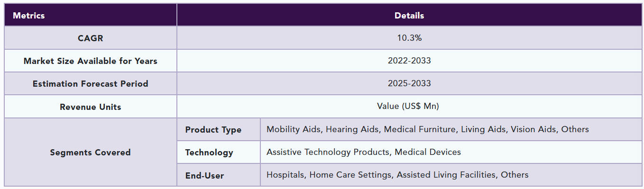This screenshot has width=644, height=189.
Task: Click the 2022-2033 years value
Action: (x=409, y=61)
